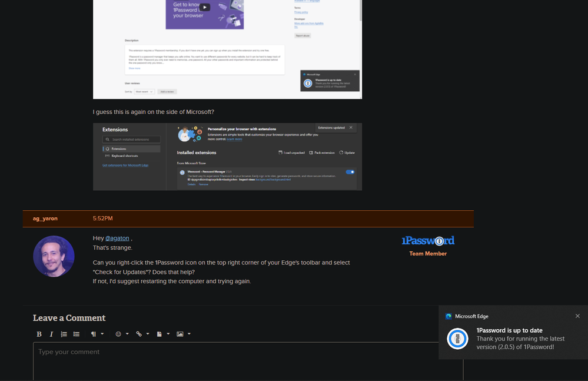Image resolution: width=588 pixels, height=381 pixels.
Task: Open the @agaton mention link
Action: point(117,238)
